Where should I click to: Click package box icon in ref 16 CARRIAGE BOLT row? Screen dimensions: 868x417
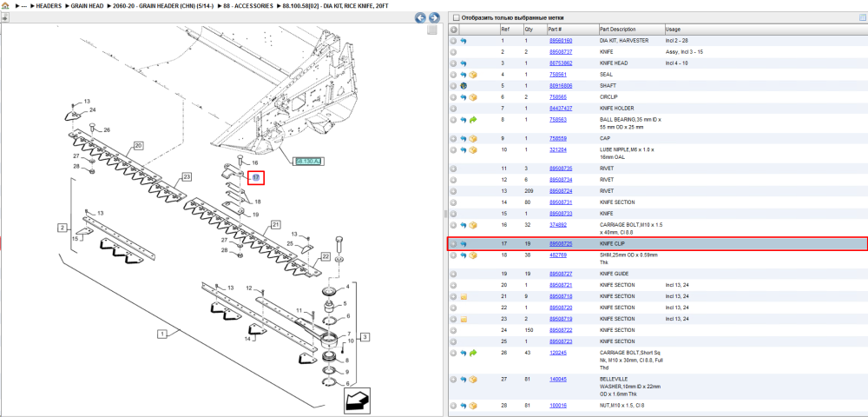[473, 225]
